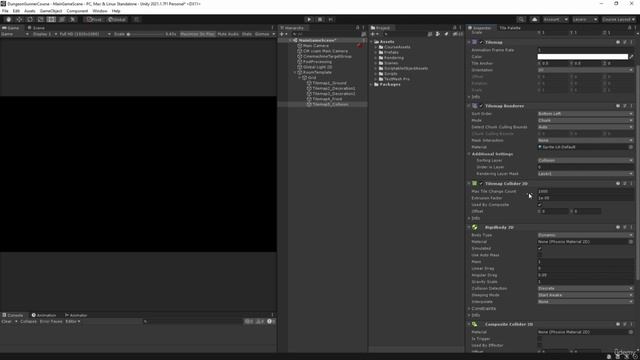Viewport: 640px width, 360px height.
Task: Select the custom editor tools icon
Action: tap(73, 19)
